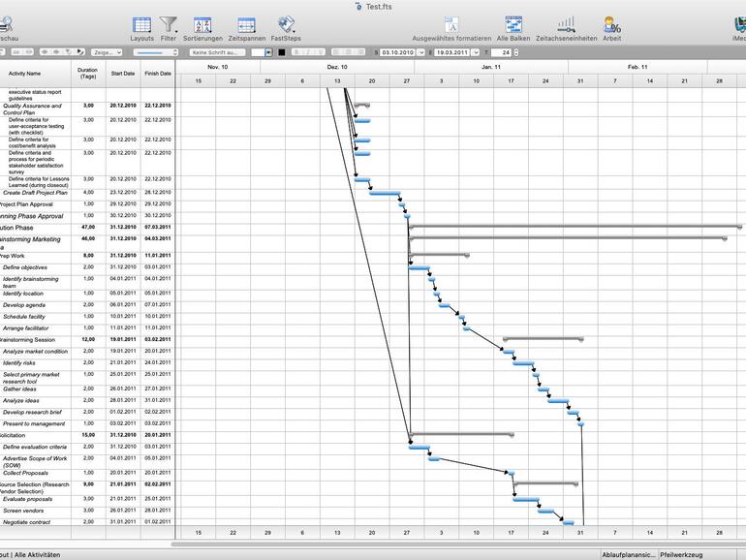Viewport: 746px width, 560px height.
Task: Click the text alignment segmented control
Action: pos(348,52)
